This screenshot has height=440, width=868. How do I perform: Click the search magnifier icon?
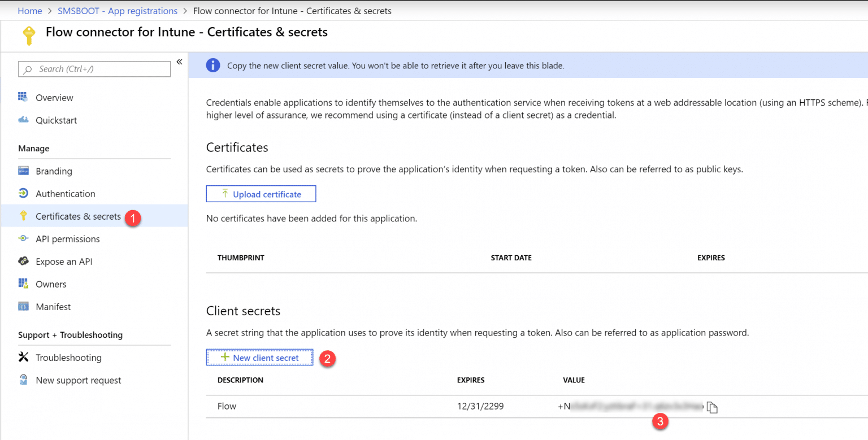[28, 69]
